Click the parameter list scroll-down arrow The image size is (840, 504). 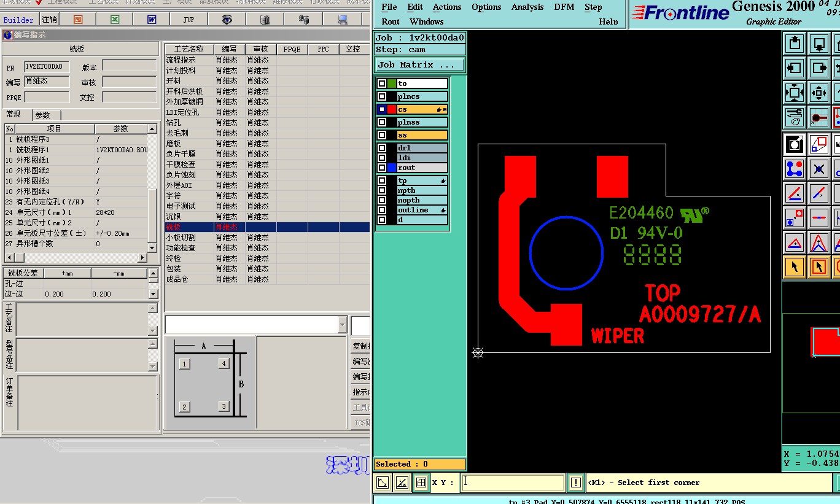pos(152,249)
